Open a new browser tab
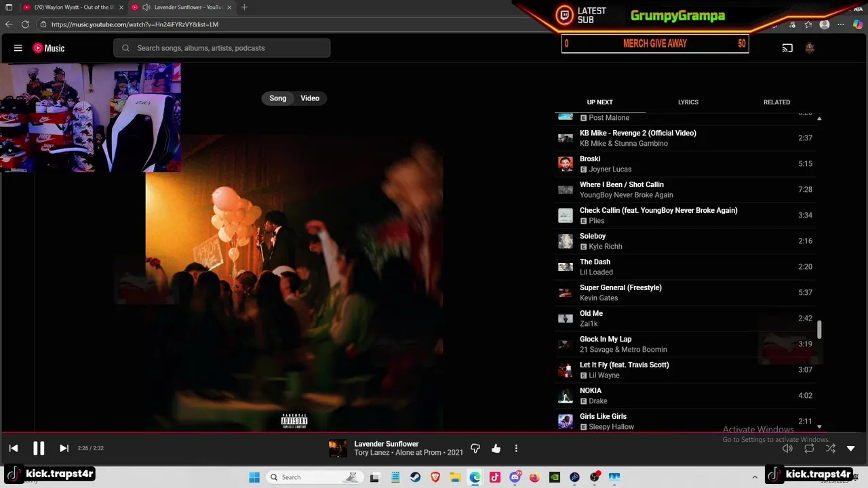 tap(244, 7)
